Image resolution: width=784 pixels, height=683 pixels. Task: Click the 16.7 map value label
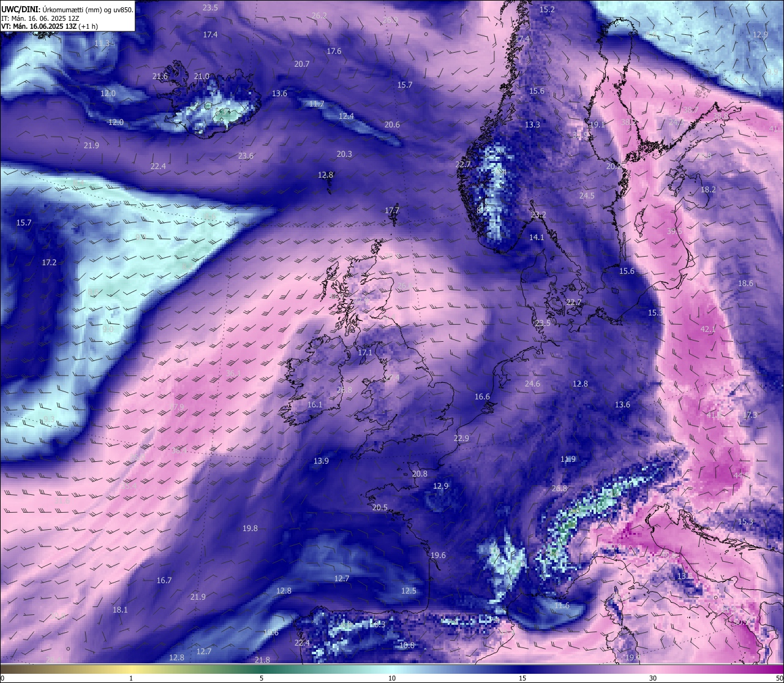(164, 581)
